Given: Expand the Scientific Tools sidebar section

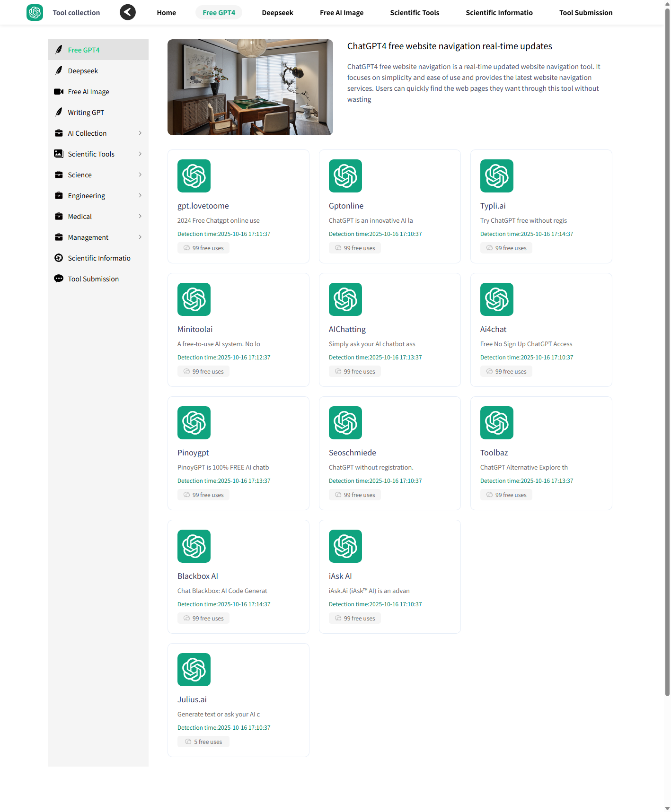Looking at the screenshot, I should 140,154.
